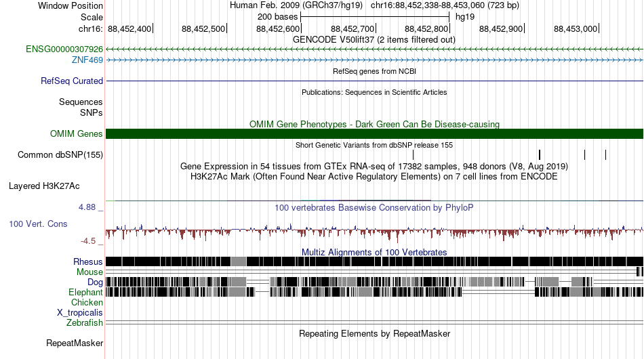Click the Publications: Sequences in Scientific Articles title
The height and width of the screenshot is (359, 644).
pyautogui.click(x=374, y=92)
